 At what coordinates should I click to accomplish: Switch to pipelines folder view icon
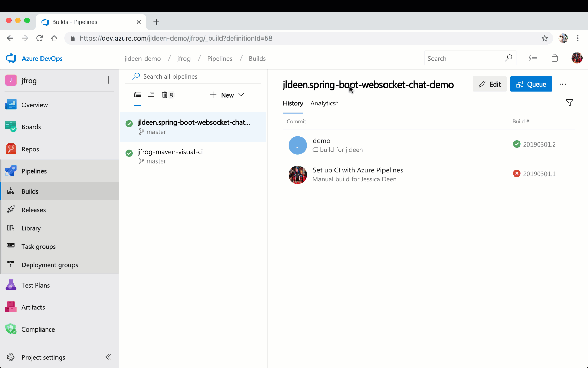tap(151, 95)
